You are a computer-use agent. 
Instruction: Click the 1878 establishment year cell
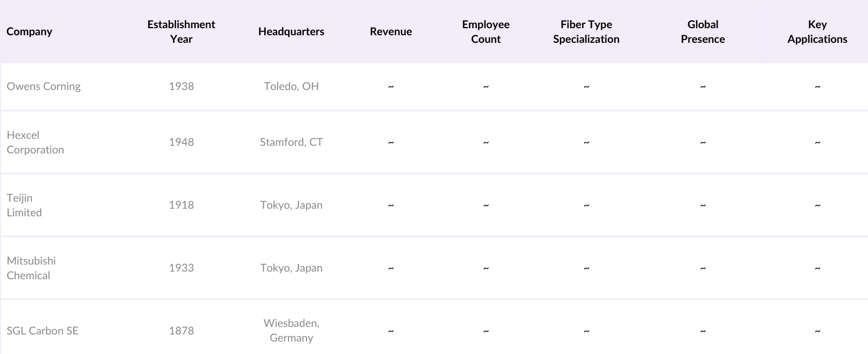coord(181,331)
